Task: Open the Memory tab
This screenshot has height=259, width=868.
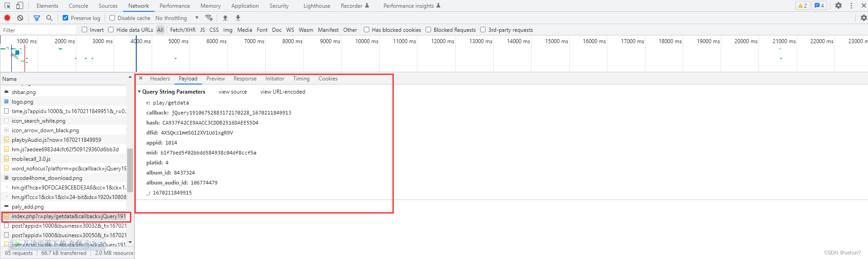Action: 211,5
